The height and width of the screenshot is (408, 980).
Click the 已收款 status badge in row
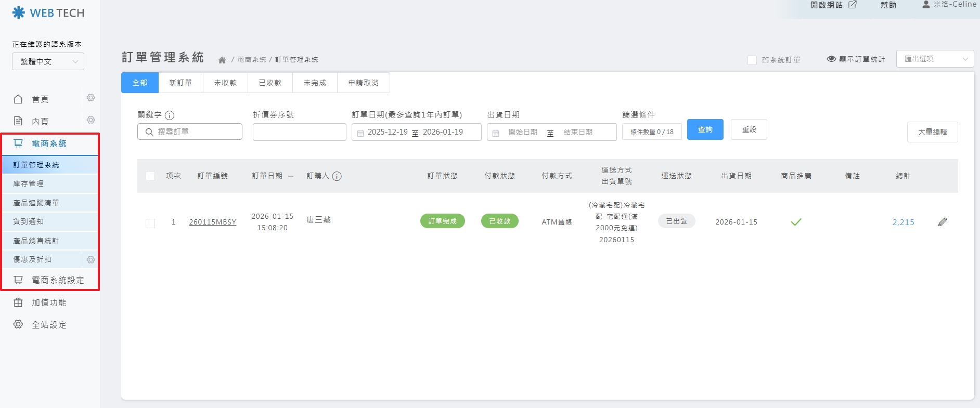tap(500, 221)
